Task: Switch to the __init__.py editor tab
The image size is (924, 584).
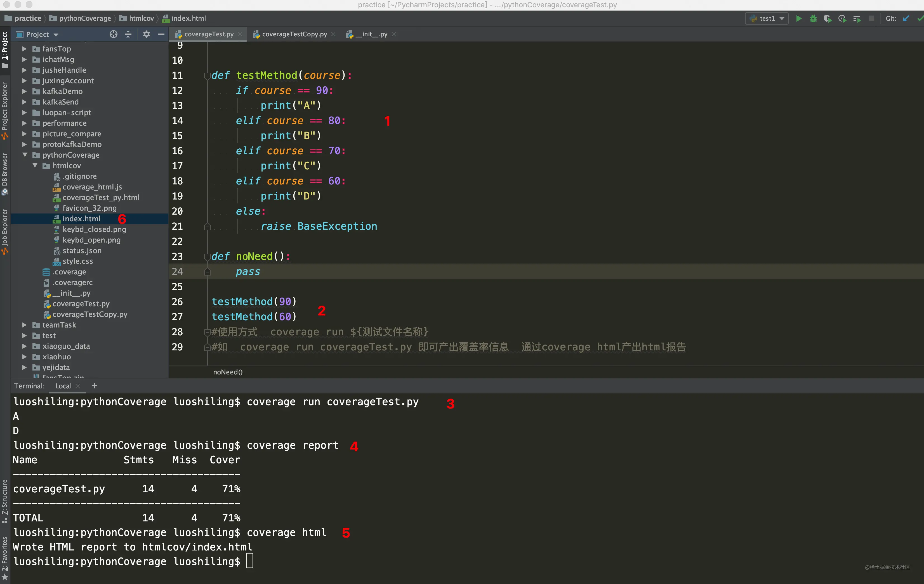Action: tap(371, 34)
